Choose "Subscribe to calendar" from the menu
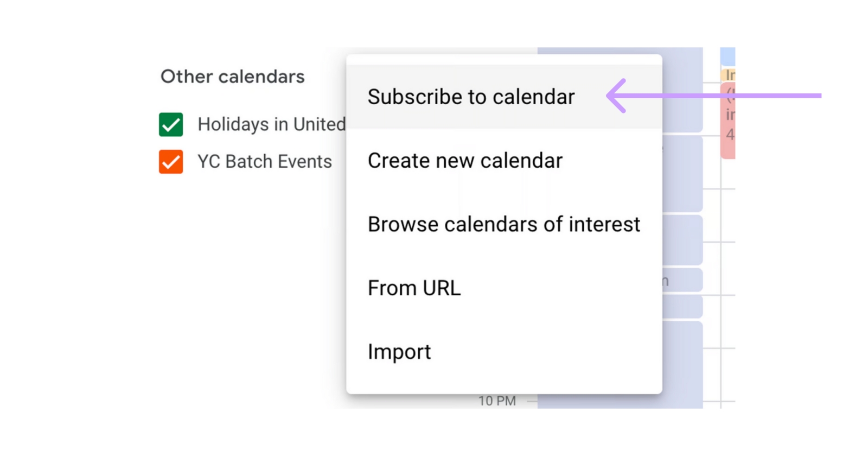868x456 pixels. click(471, 97)
